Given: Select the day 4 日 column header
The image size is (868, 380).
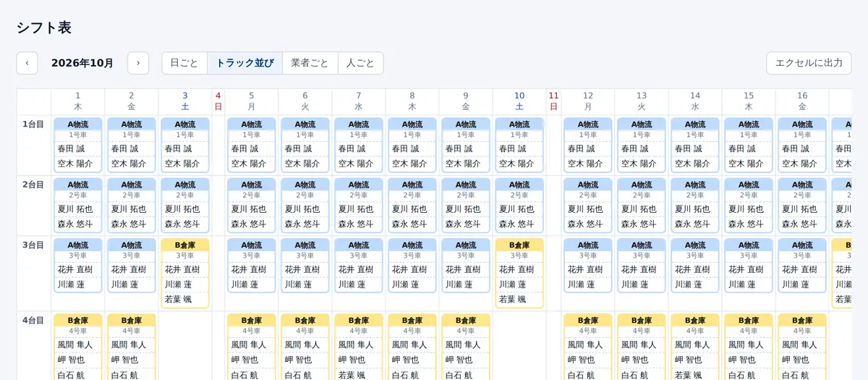Looking at the screenshot, I should [x=218, y=101].
